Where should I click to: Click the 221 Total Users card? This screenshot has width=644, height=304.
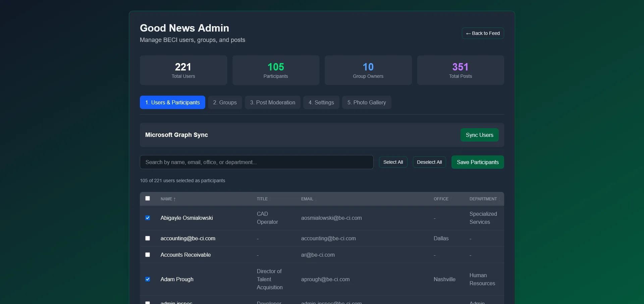point(183,70)
